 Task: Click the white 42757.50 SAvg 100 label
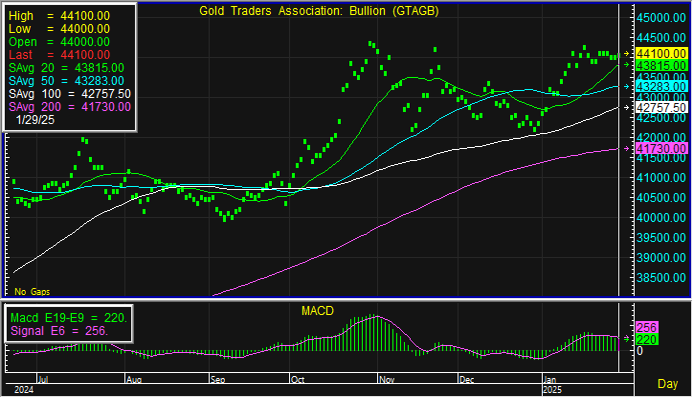click(661, 107)
